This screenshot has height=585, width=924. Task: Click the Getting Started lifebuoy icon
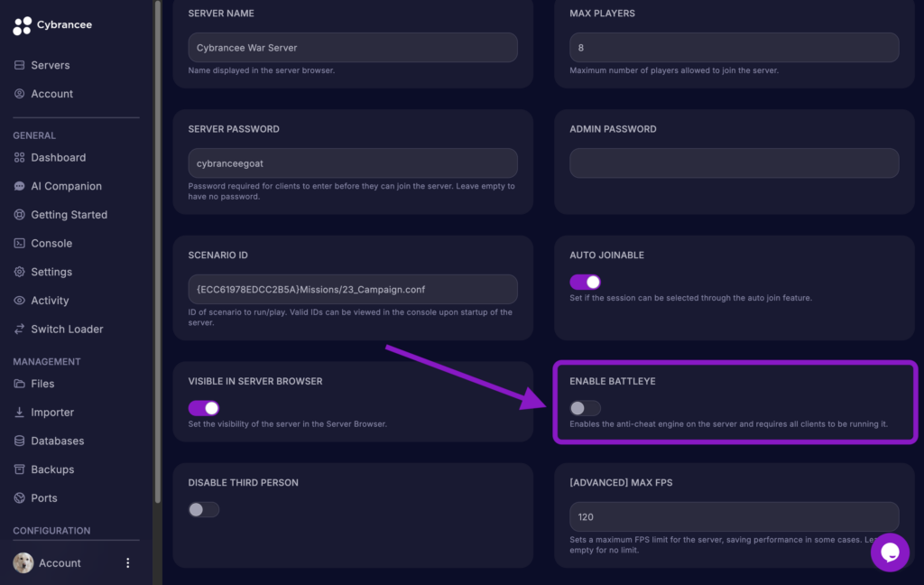pos(20,215)
